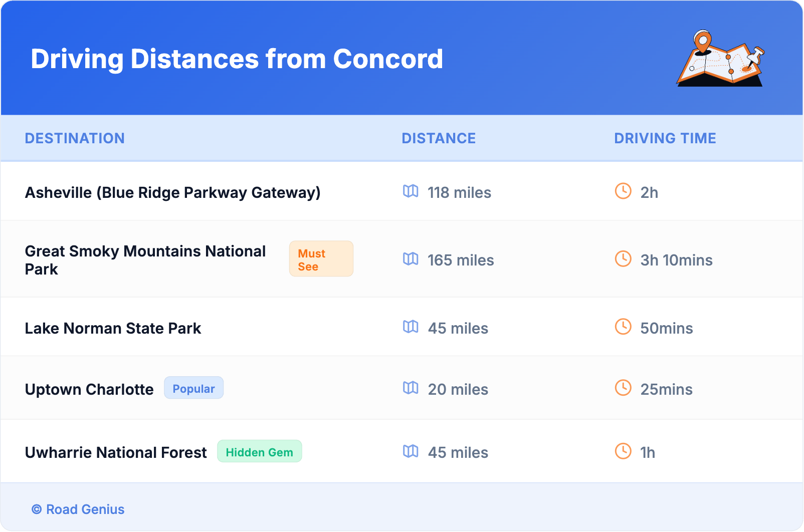804x532 pixels.
Task: Click the Distance column header
Action: pyautogui.click(x=439, y=138)
